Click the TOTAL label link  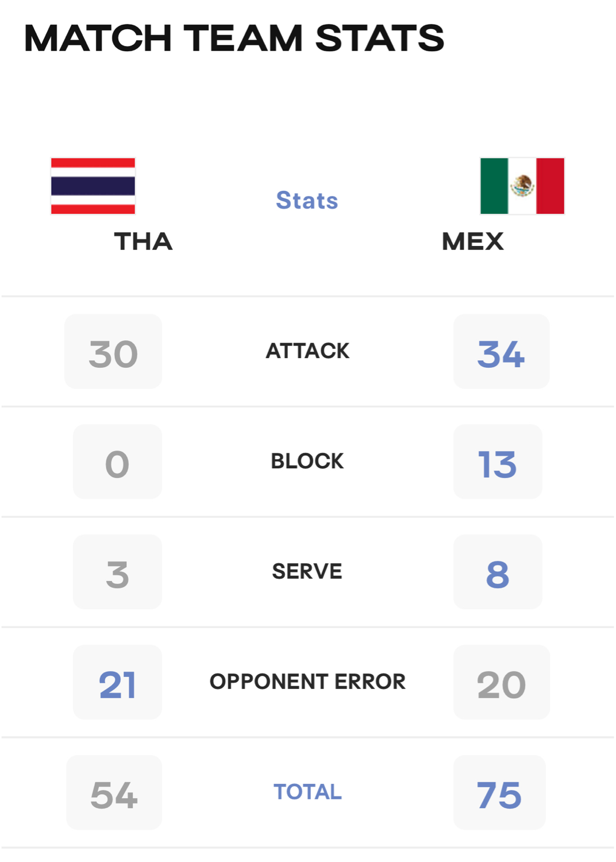tap(307, 792)
